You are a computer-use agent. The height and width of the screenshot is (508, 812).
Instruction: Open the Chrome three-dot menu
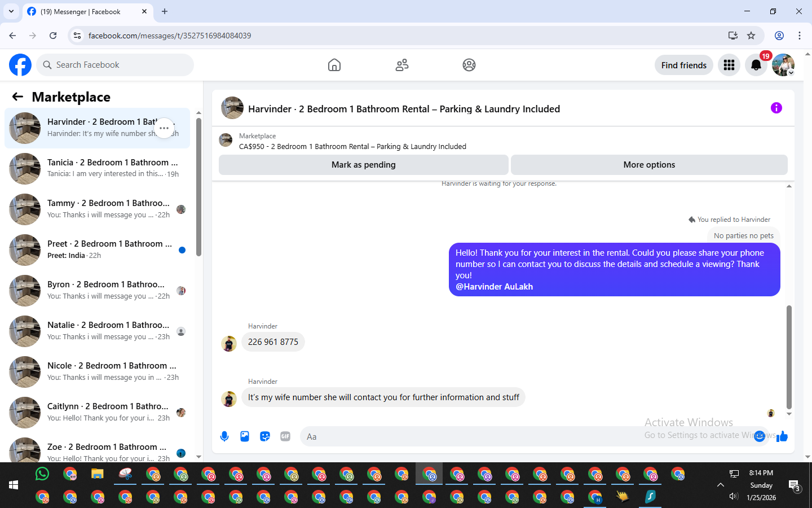click(x=800, y=36)
